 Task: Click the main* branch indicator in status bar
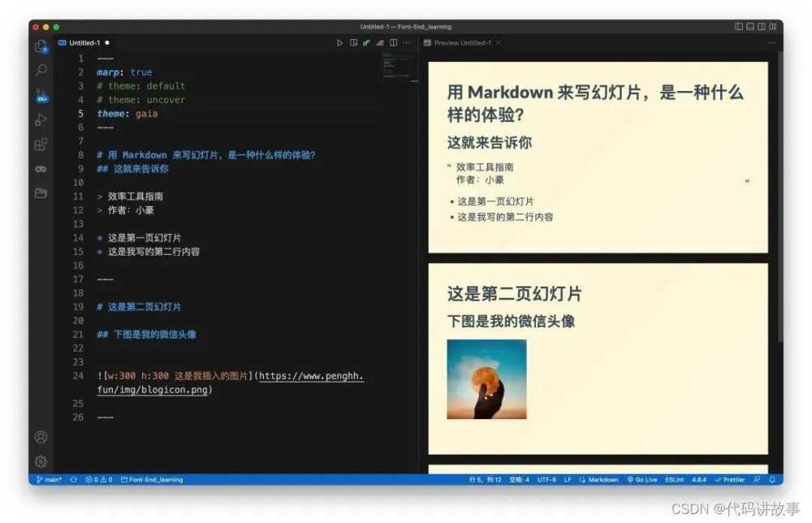tap(49, 479)
